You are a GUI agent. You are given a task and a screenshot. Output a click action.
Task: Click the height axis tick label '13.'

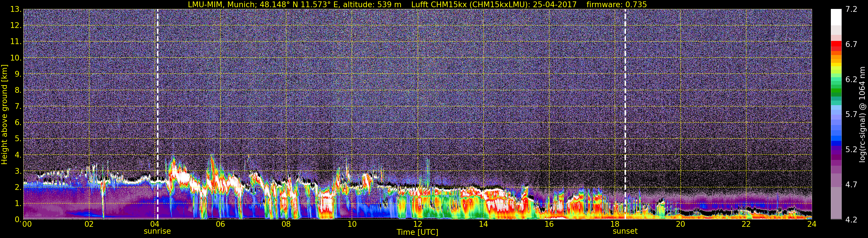(16, 10)
